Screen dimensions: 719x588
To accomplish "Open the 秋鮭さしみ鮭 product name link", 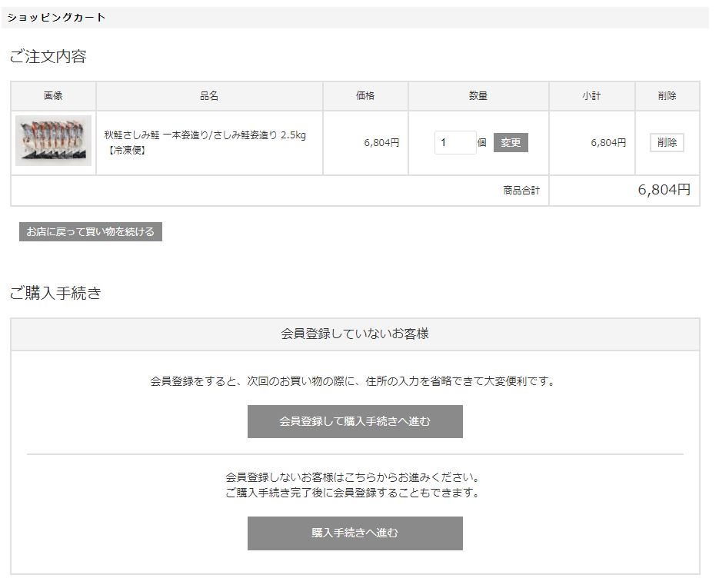I will (x=205, y=135).
